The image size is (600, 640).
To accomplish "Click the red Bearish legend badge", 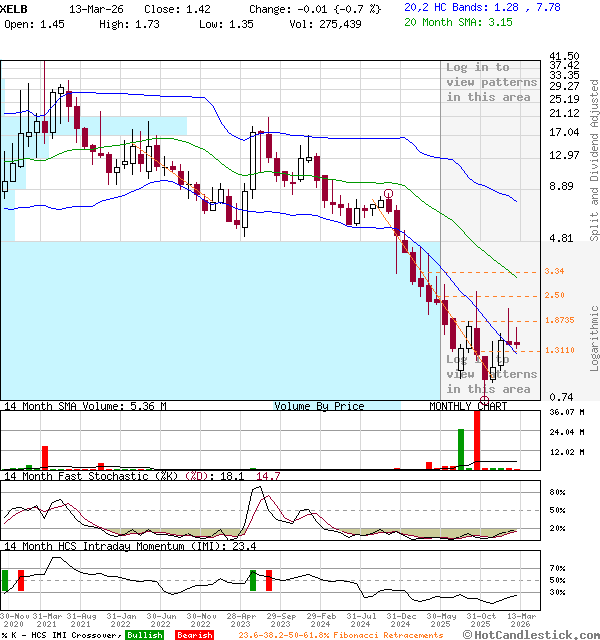I will point(193,635).
